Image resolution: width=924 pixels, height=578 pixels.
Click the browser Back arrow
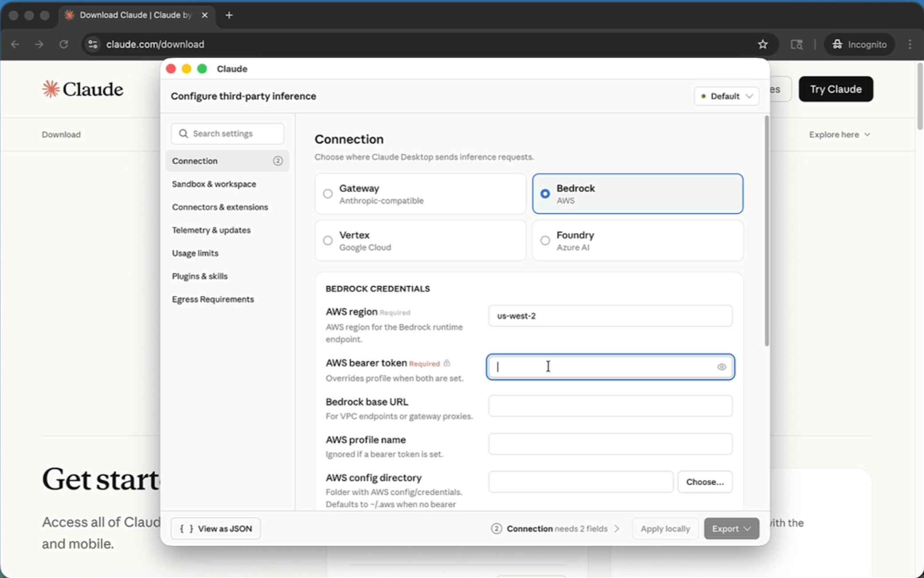click(15, 44)
